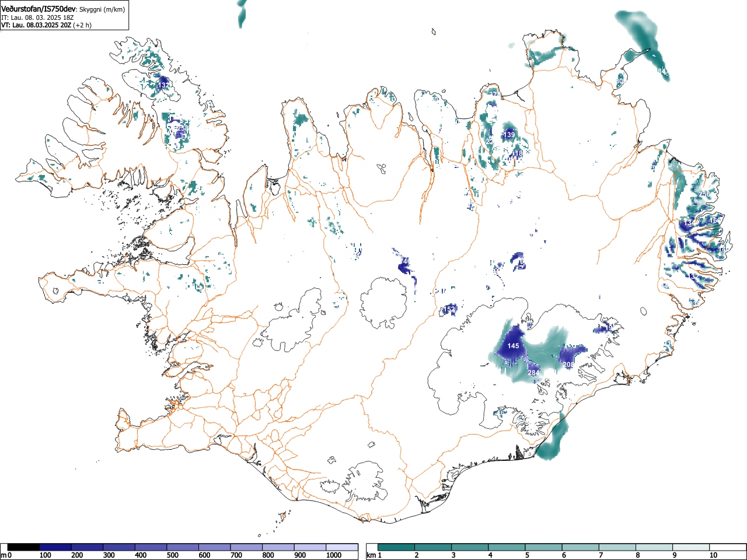Screen dimensions: 747x560
Task: Click the '139' value label in the north
Action: pos(509,135)
